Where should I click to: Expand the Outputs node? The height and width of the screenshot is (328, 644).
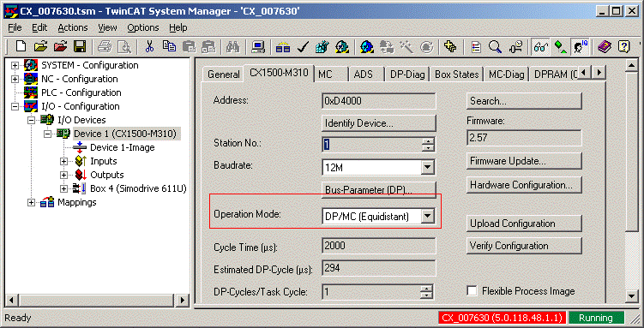pos(63,175)
